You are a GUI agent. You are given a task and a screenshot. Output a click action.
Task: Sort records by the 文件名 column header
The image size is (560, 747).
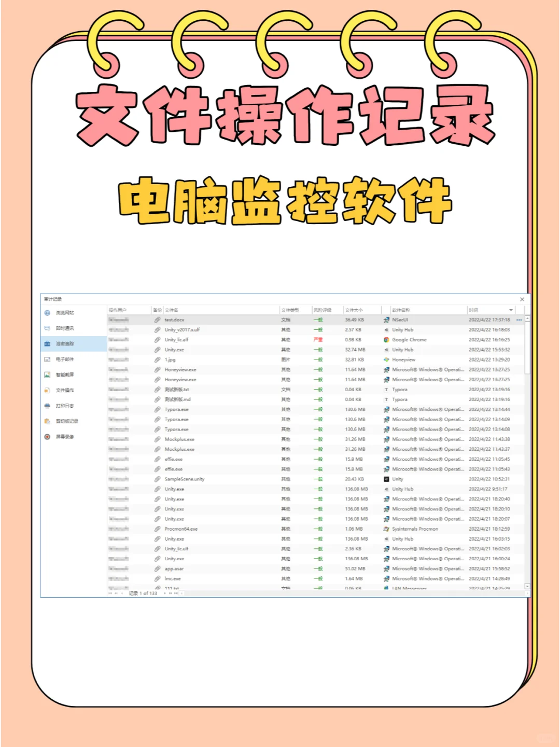[x=171, y=309]
